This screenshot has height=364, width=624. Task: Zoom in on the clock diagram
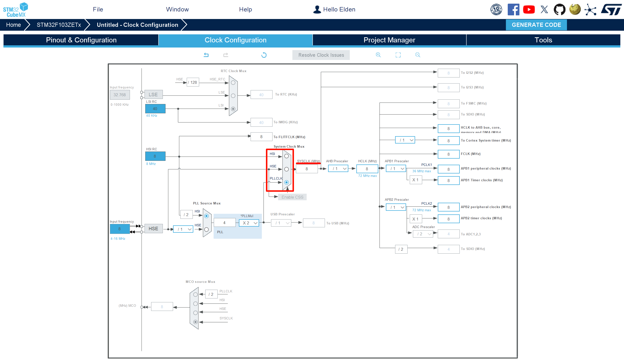(x=378, y=55)
